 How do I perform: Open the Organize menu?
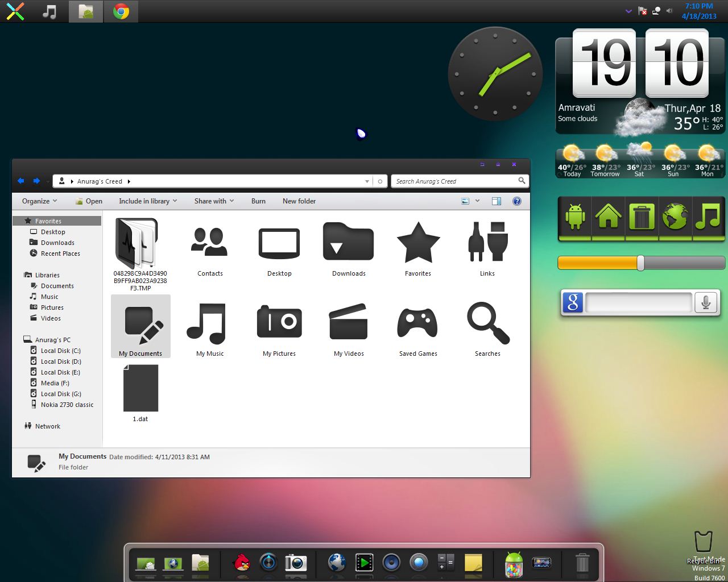click(x=38, y=201)
